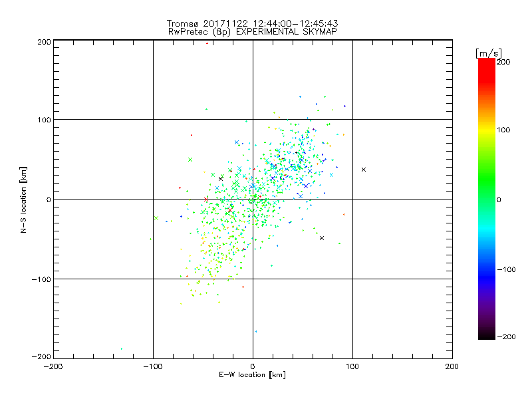Click the black X marker southeast near -50 km N-S
The height and width of the screenshot is (399, 532).
[x=322, y=238]
